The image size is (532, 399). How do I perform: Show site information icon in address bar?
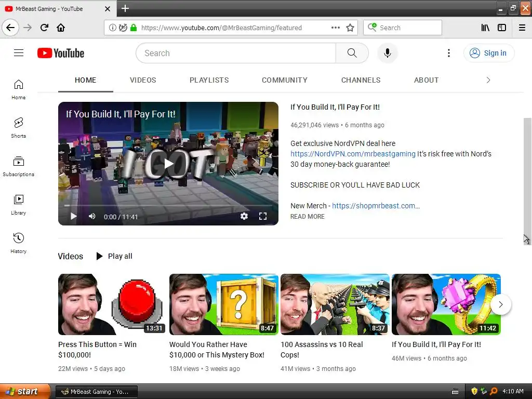112,28
